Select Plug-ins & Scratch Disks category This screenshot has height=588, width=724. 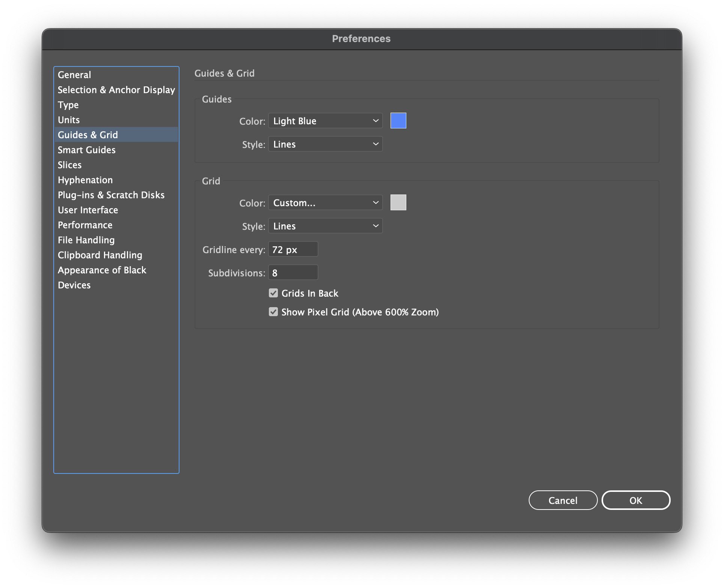point(111,195)
